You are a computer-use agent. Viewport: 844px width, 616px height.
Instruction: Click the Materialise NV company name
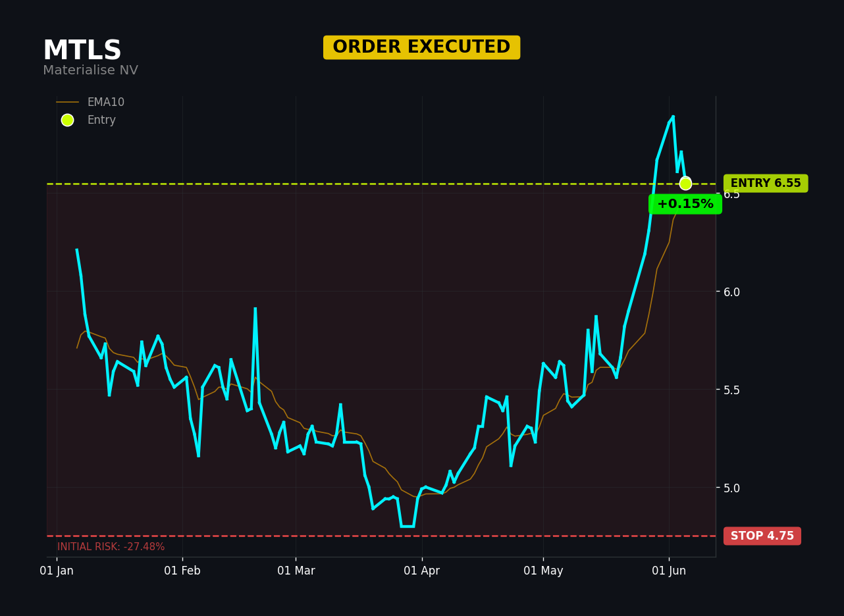90,70
